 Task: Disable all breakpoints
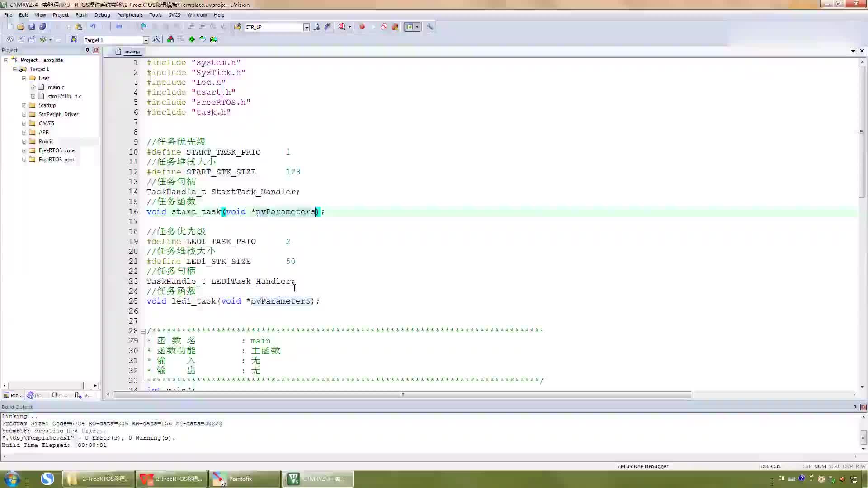(x=384, y=27)
